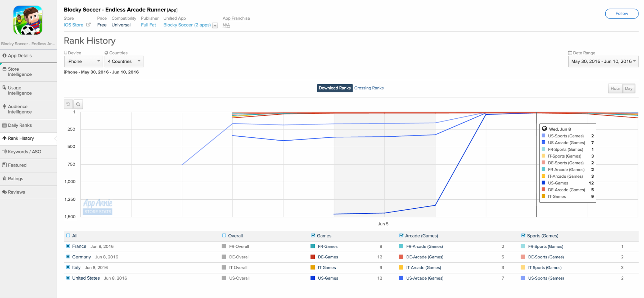Click the chart reset undo icon
This screenshot has height=298, width=644.
pyautogui.click(x=68, y=104)
